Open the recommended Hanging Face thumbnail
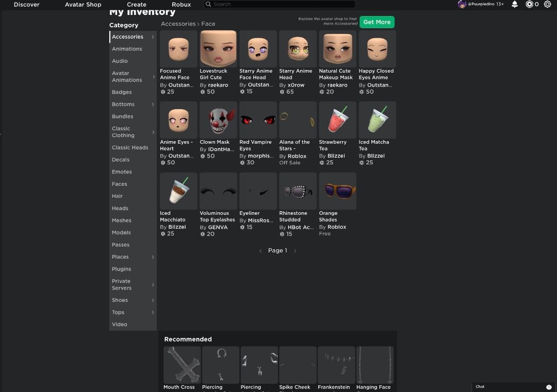The height and width of the screenshot is (392, 557). pos(375,365)
